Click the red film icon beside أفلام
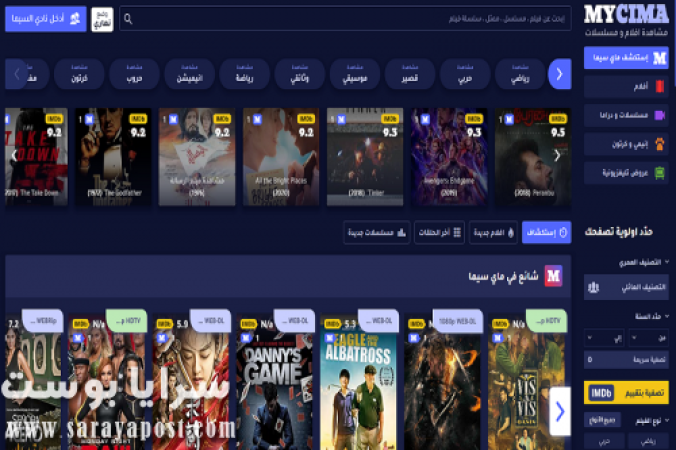This screenshot has width=676, height=450. tap(660, 87)
